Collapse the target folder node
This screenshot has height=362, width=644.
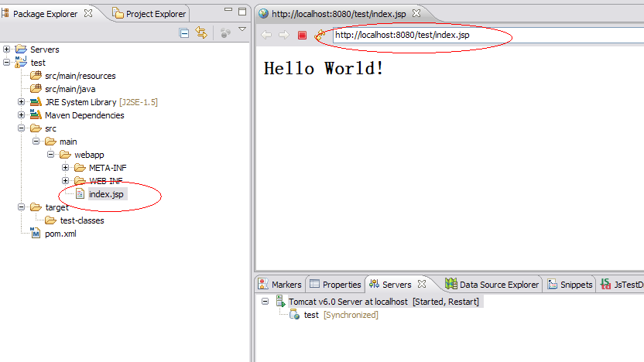pos(22,207)
